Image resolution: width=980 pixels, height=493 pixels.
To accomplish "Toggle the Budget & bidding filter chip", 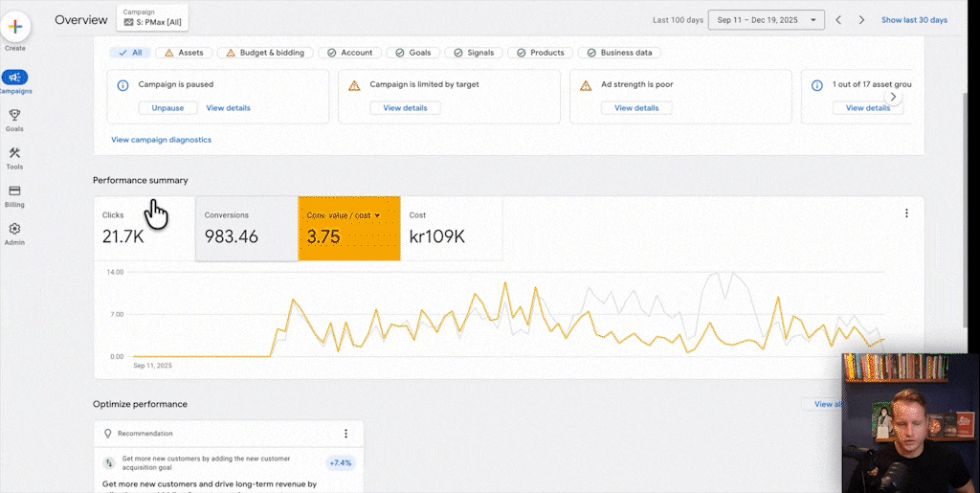I will pos(263,53).
